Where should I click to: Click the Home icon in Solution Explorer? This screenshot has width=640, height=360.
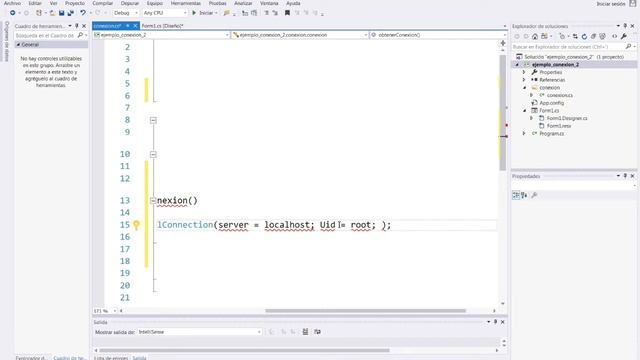[x=535, y=36]
